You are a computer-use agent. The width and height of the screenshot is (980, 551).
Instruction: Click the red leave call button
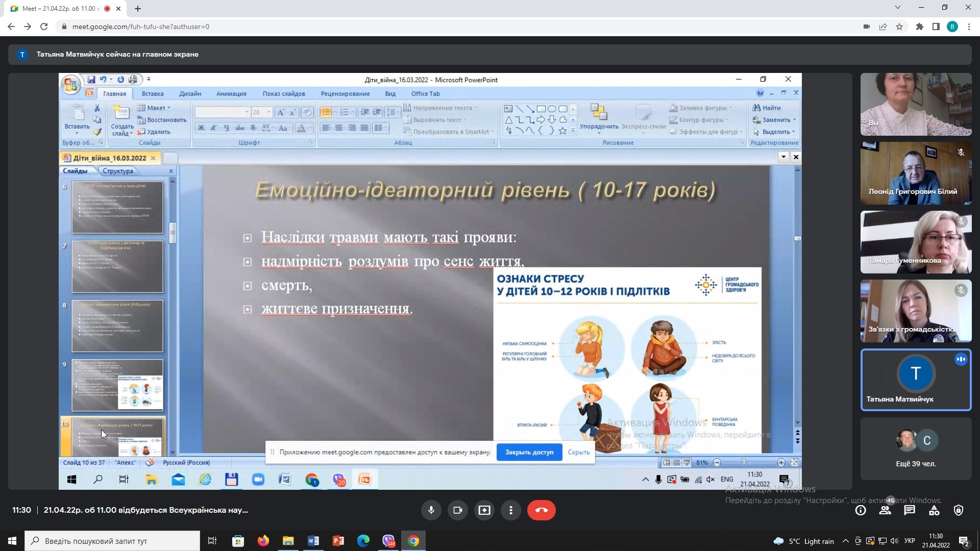(541, 510)
